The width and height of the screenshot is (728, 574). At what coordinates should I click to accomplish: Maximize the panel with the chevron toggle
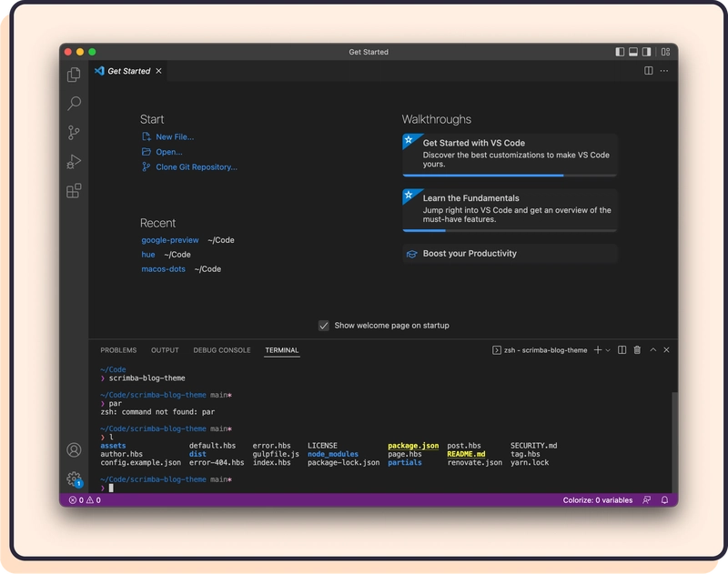(652, 350)
